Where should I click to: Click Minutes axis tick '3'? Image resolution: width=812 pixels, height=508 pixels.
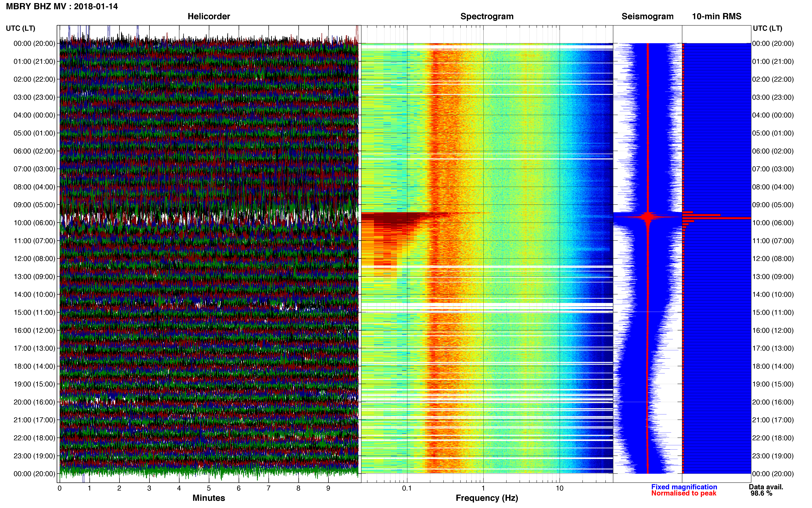[x=149, y=488]
